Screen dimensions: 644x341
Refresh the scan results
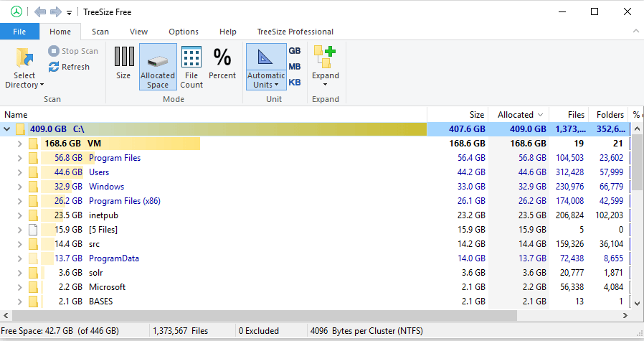69,67
